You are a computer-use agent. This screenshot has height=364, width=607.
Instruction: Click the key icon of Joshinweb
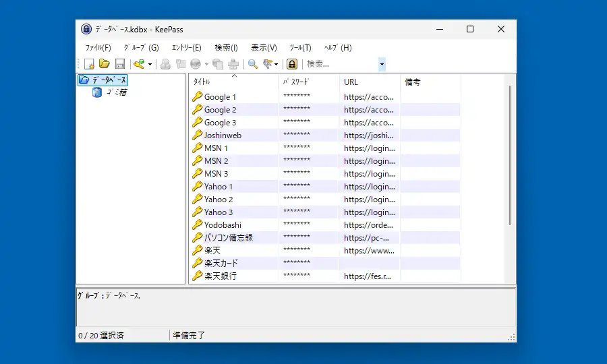(198, 135)
